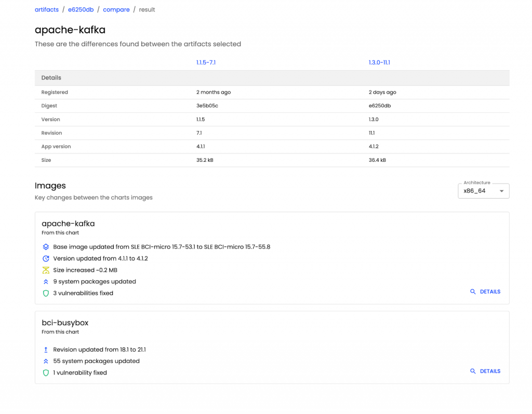This screenshot has height=414, width=532.
Task: Click the shield icon beside 1 vulnerability fixed
Action: click(46, 372)
